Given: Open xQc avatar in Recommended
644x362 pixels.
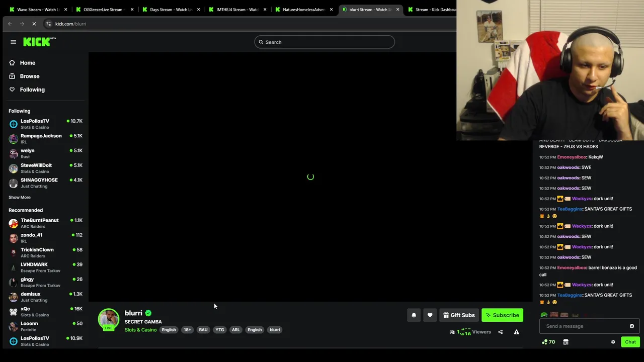Looking at the screenshot, I should tap(13, 312).
